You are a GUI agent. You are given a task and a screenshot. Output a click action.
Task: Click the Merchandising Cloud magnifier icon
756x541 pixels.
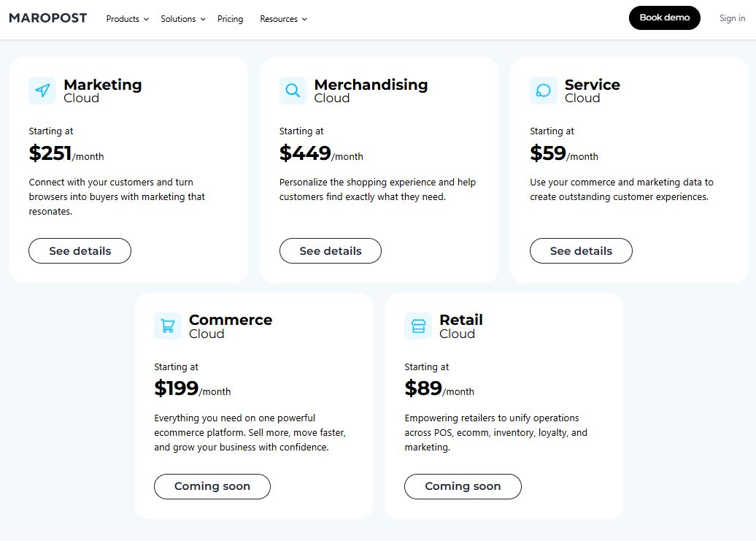pos(293,91)
